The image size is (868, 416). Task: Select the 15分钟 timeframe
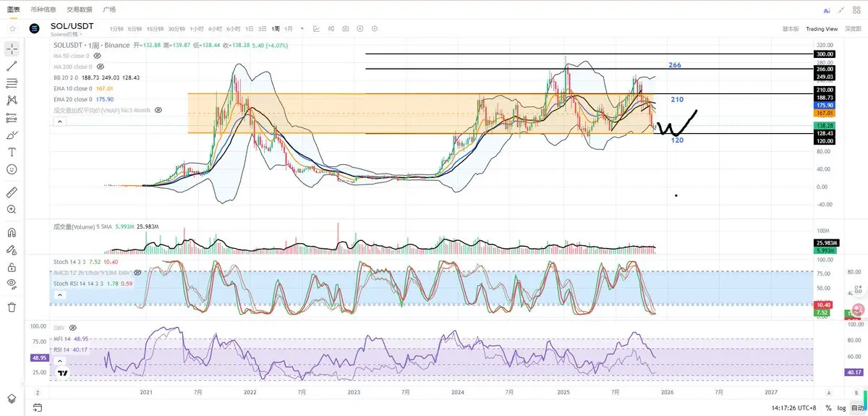pos(155,28)
